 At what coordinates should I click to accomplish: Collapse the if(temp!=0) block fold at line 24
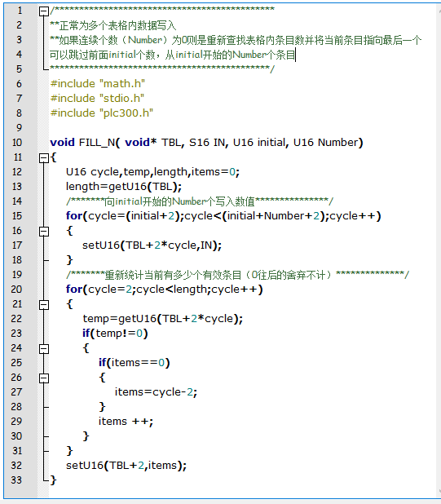[x=44, y=349]
